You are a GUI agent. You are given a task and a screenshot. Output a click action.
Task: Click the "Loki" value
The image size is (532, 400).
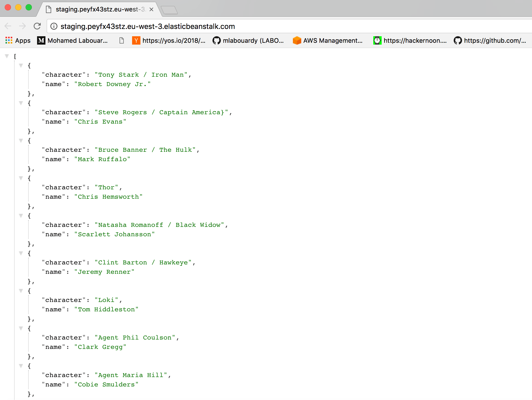(x=106, y=300)
